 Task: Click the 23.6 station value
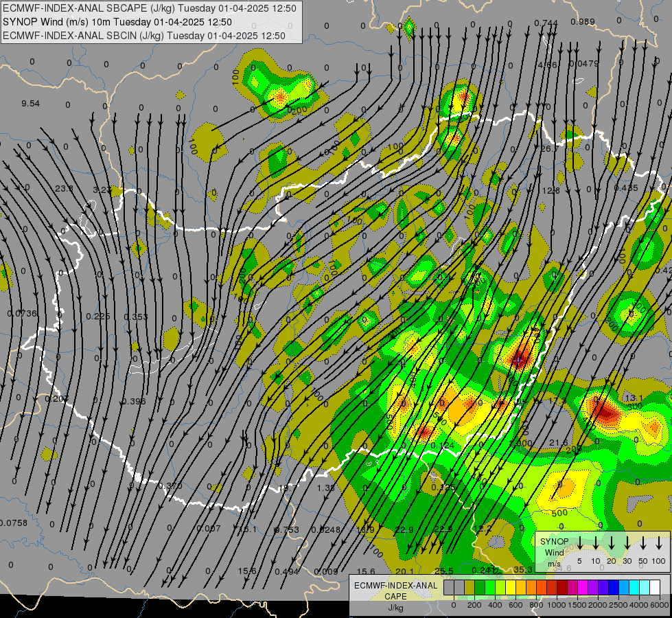pos(64,188)
